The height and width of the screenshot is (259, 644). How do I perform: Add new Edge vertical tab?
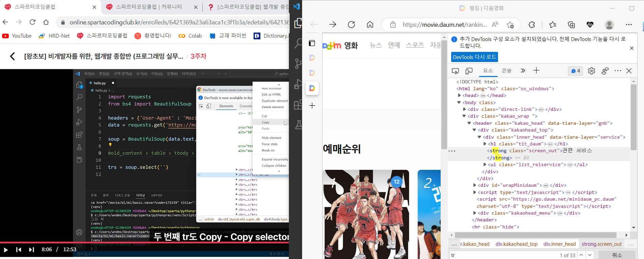(x=312, y=106)
